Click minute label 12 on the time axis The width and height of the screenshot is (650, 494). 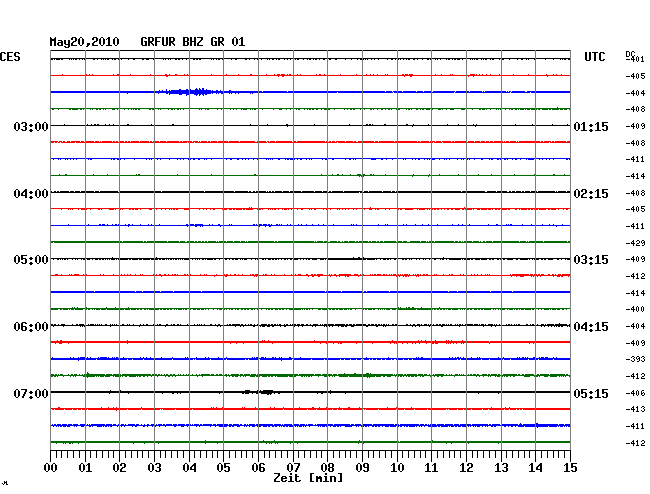coord(466,468)
